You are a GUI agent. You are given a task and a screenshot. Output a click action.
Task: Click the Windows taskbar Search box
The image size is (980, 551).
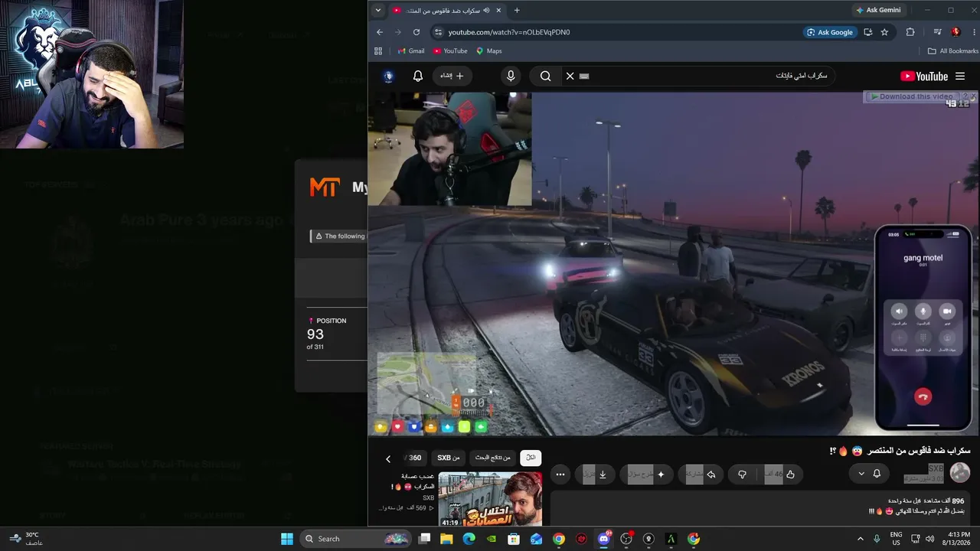click(x=356, y=539)
